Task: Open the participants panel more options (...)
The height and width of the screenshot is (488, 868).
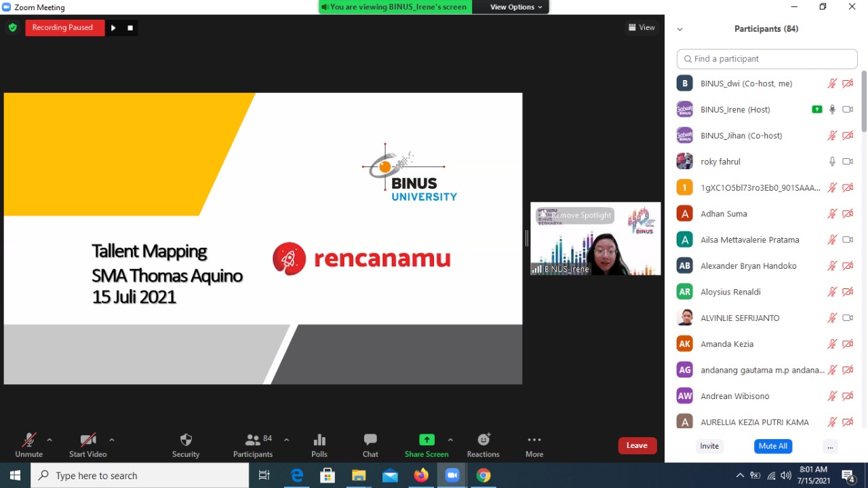Action: tap(830, 446)
